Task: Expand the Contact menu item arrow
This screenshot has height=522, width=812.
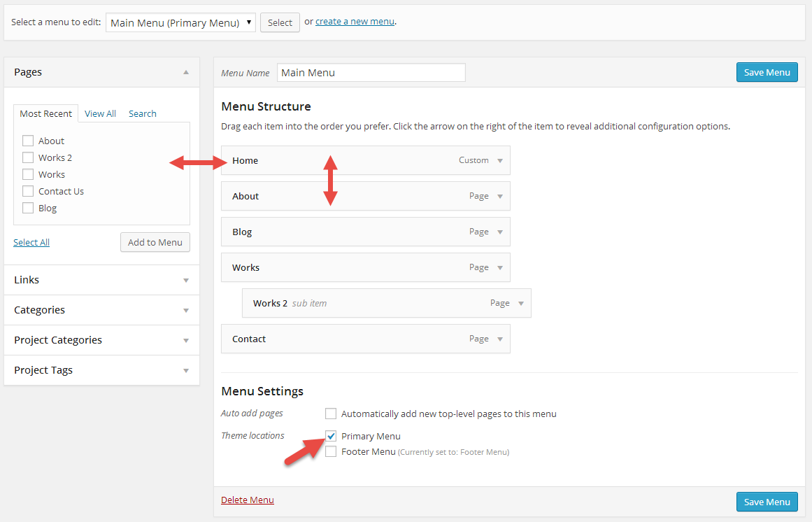Action: (x=500, y=339)
